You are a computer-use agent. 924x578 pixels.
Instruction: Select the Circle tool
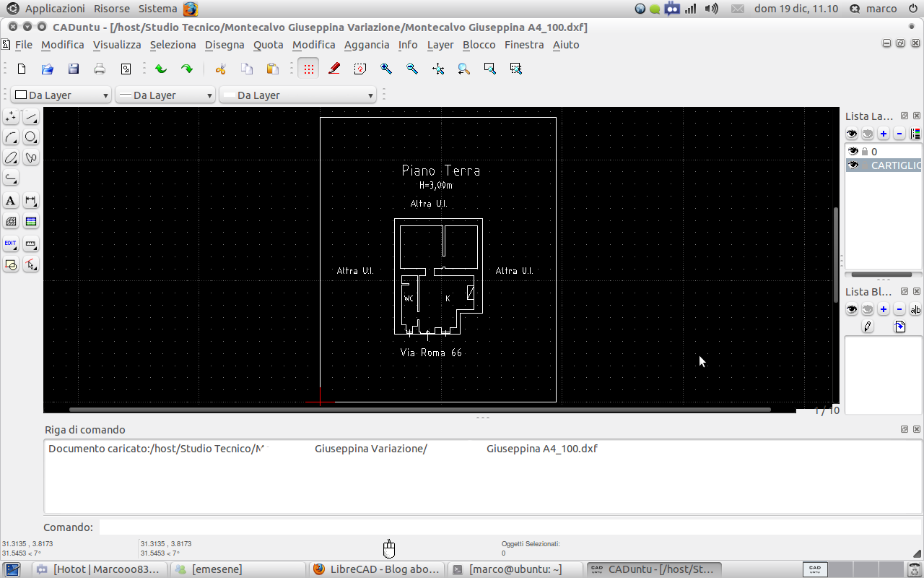[30, 137]
